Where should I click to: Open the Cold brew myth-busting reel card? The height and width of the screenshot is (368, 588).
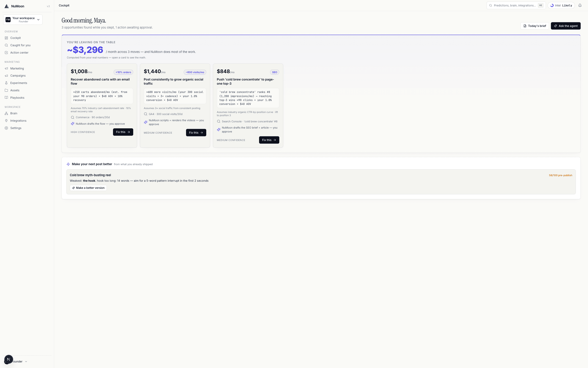(x=321, y=182)
